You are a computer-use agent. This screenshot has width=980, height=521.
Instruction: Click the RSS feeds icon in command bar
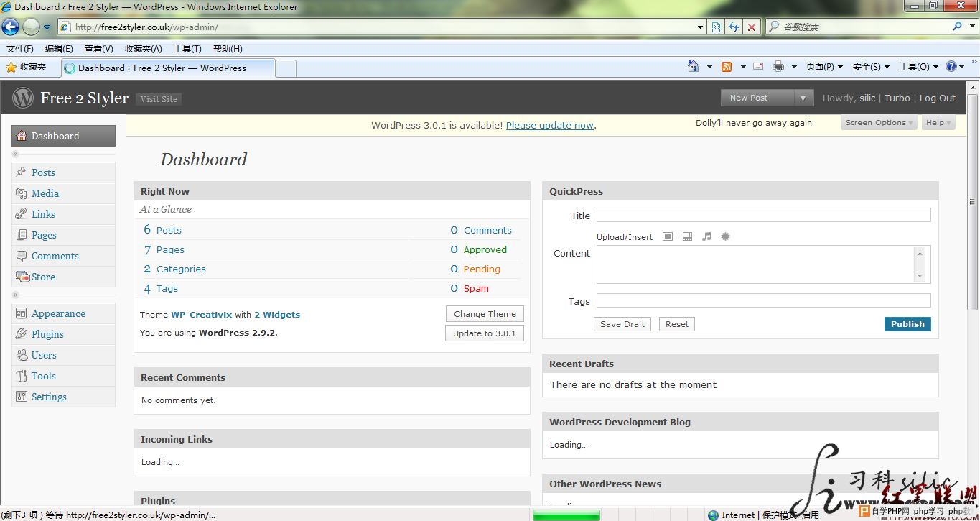point(727,66)
